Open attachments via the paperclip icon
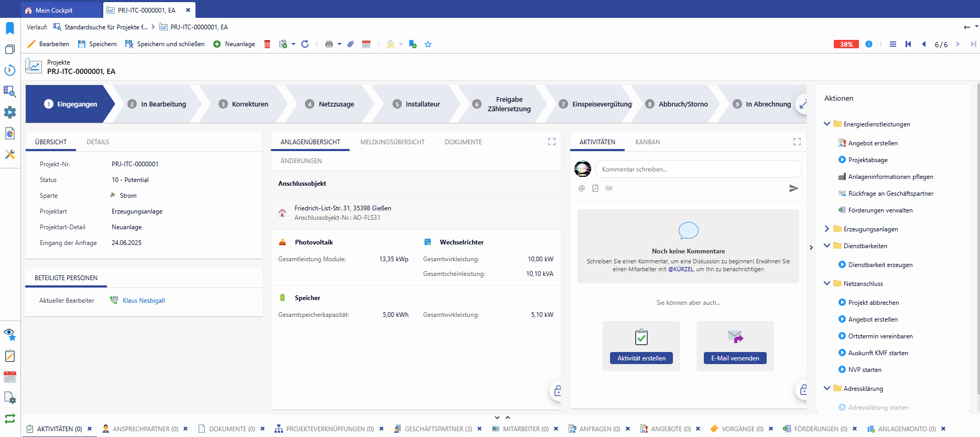Viewport: 980px width, 437px height. [x=351, y=44]
